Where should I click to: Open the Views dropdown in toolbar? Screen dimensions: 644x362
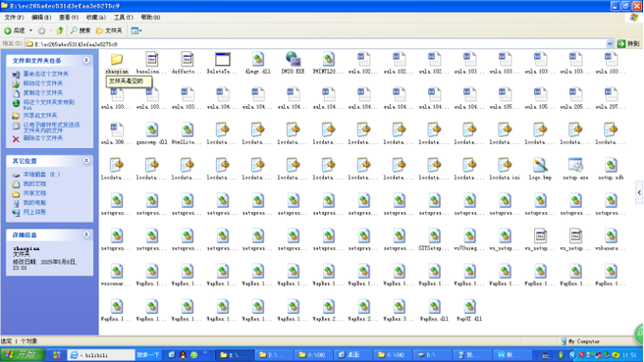click(136, 30)
